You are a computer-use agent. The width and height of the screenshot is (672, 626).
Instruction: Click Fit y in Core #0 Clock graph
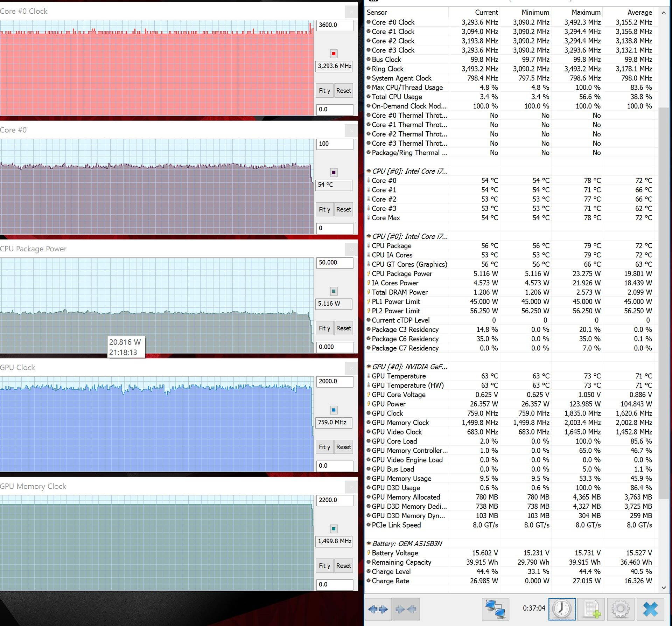pos(324,91)
